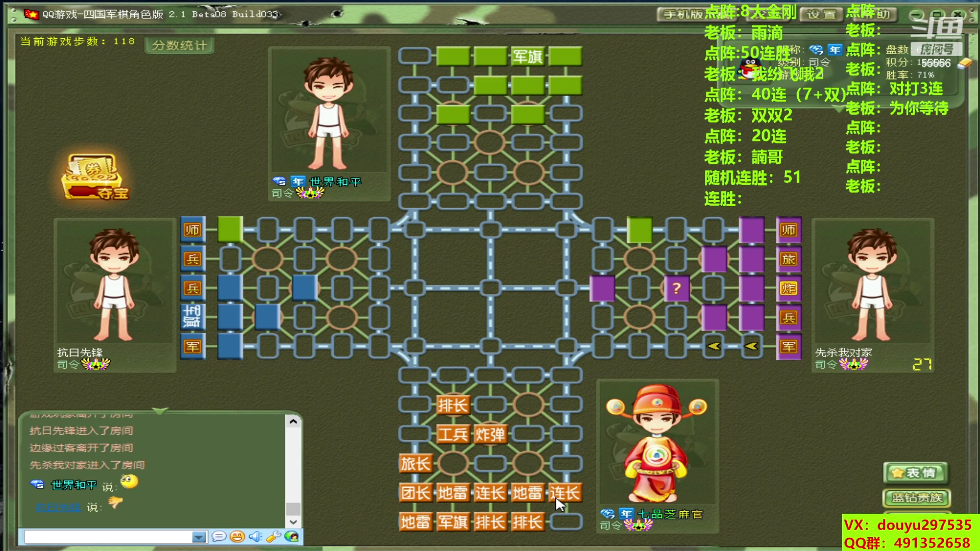Click the blue 师 marker on left side
Image resolution: width=980 pixels, height=551 pixels.
tap(192, 230)
